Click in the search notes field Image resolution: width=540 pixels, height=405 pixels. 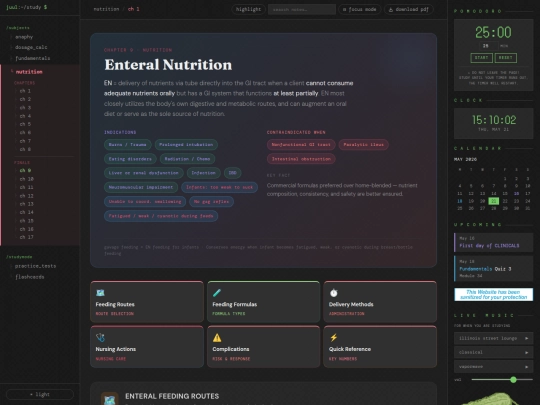(302, 9)
